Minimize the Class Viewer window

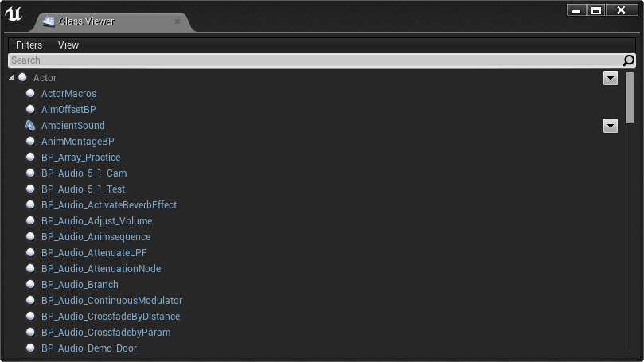pos(576,10)
